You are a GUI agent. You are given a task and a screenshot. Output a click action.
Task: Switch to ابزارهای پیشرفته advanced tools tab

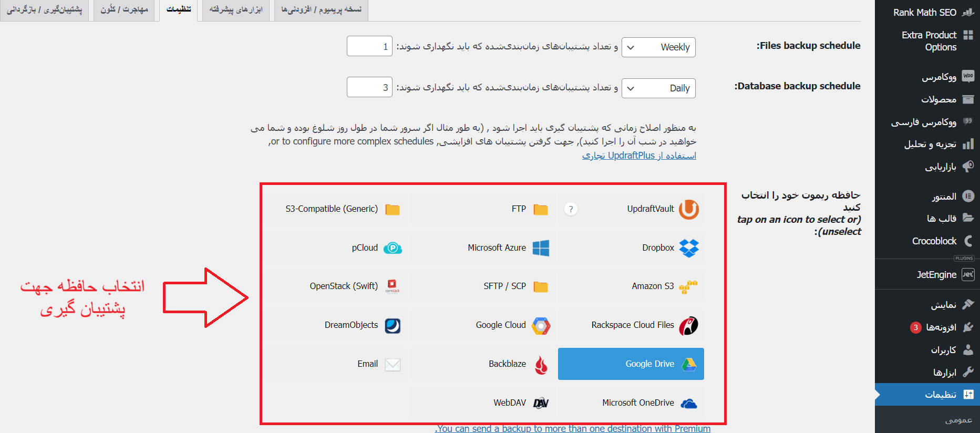click(x=235, y=10)
